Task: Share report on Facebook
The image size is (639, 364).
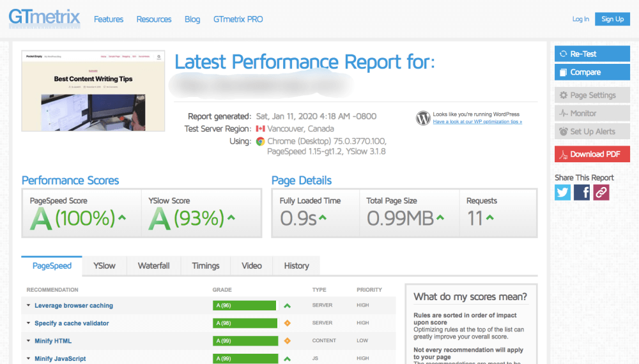Action: click(x=581, y=192)
